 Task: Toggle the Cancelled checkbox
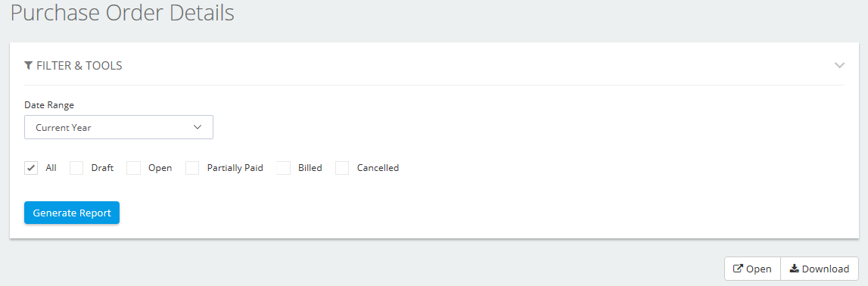point(342,168)
